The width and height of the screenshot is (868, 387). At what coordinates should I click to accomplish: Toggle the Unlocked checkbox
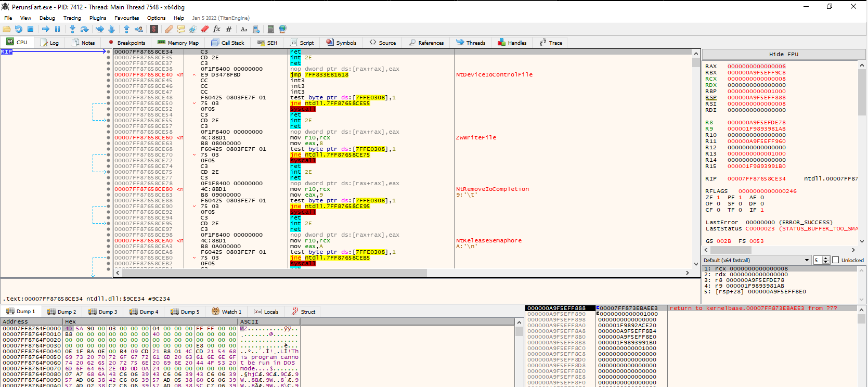pyautogui.click(x=836, y=260)
